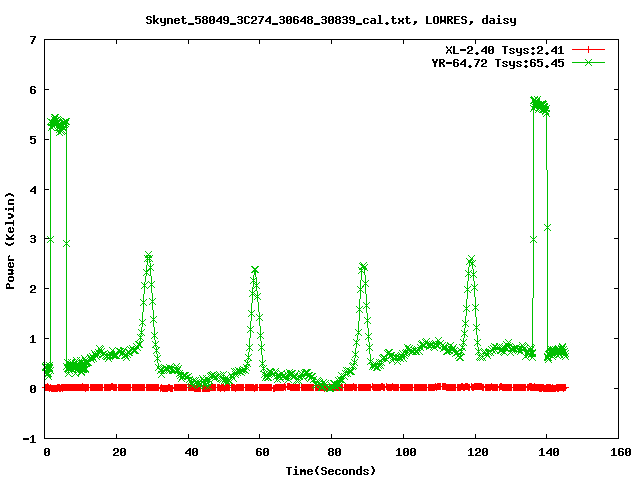Select the XL-2.40 Tsys:2.41 legend label
640x480 pixels.
tap(504, 50)
